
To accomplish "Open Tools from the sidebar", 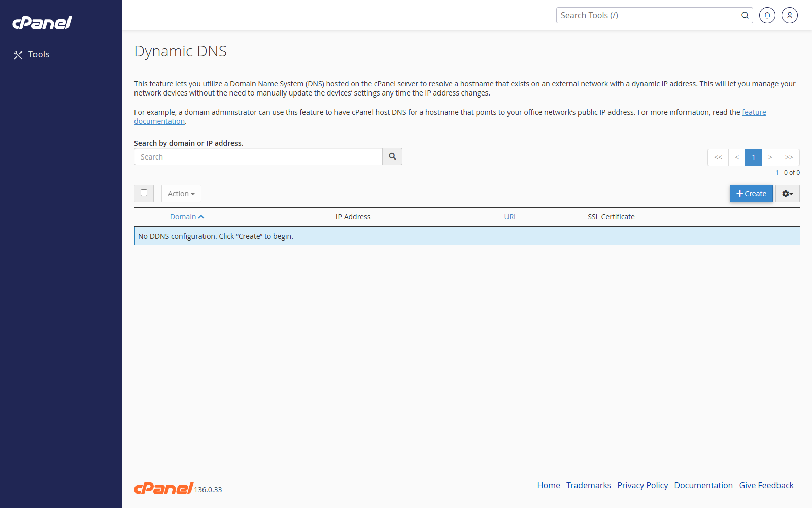I will pyautogui.click(x=31, y=55).
